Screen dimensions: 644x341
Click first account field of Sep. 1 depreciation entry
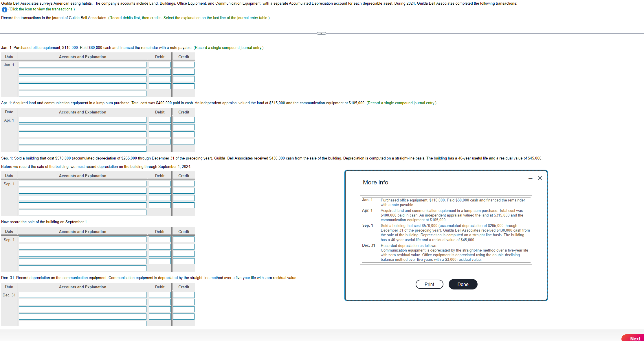(x=82, y=184)
